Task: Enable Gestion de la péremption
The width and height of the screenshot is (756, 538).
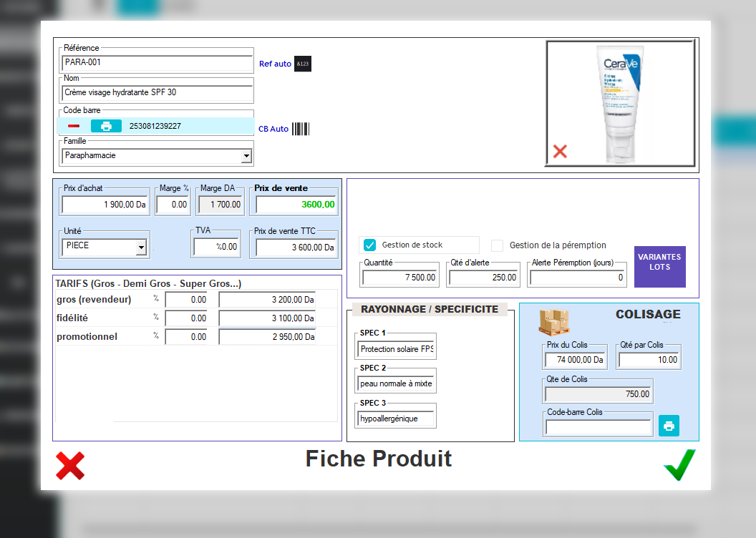Action: pos(498,245)
